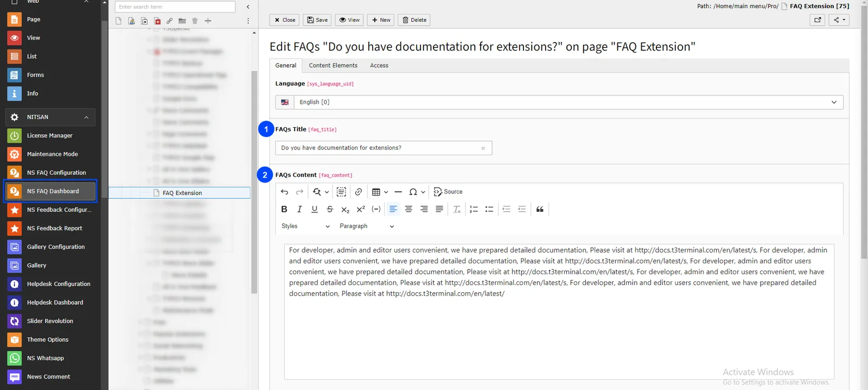The width and height of the screenshot is (868, 390).
Task: Expand the table insert dropdown arrow
Action: pos(386,192)
